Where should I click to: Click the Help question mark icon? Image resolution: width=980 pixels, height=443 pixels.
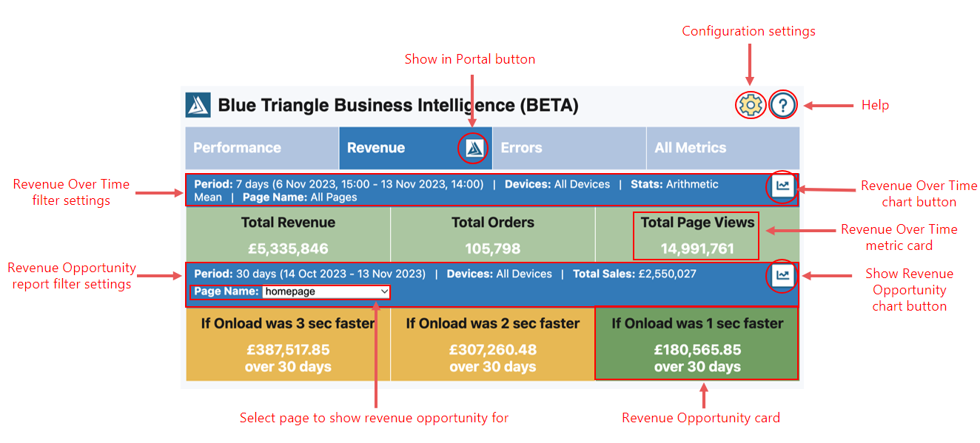[783, 106]
